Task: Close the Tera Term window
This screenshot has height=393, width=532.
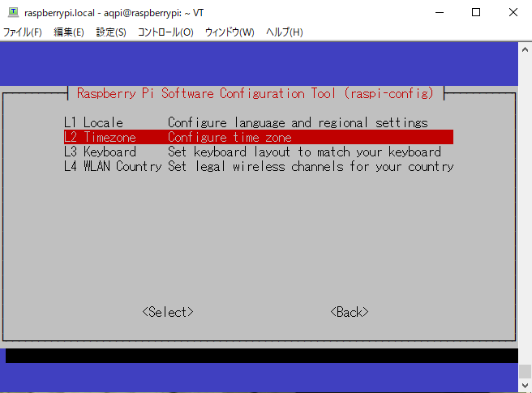Action: pos(513,12)
